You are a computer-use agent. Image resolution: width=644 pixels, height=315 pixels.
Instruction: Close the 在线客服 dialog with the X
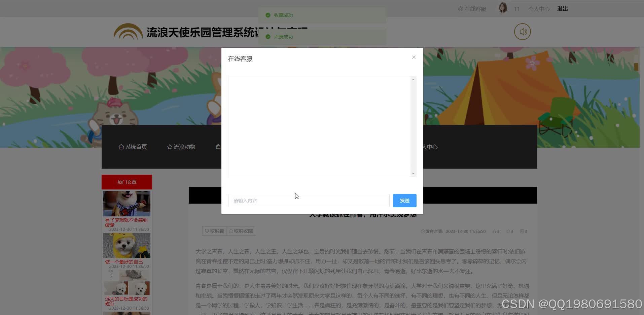click(x=414, y=57)
